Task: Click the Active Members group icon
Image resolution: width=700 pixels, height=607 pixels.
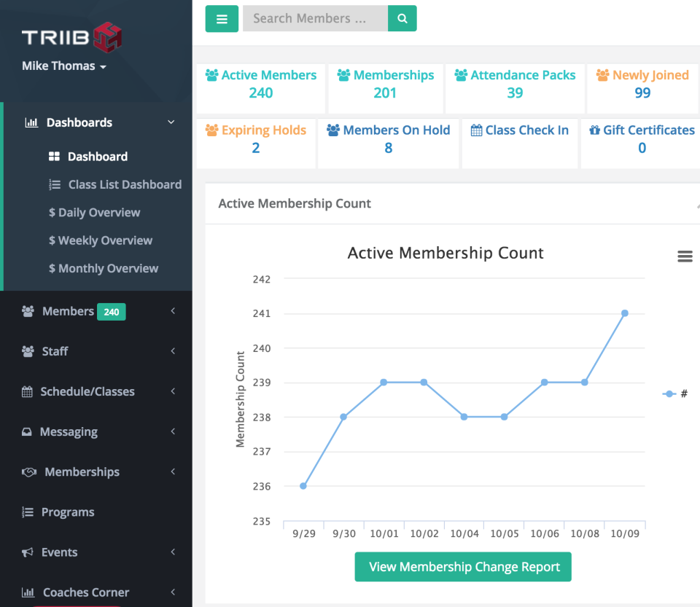Action: (x=211, y=74)
